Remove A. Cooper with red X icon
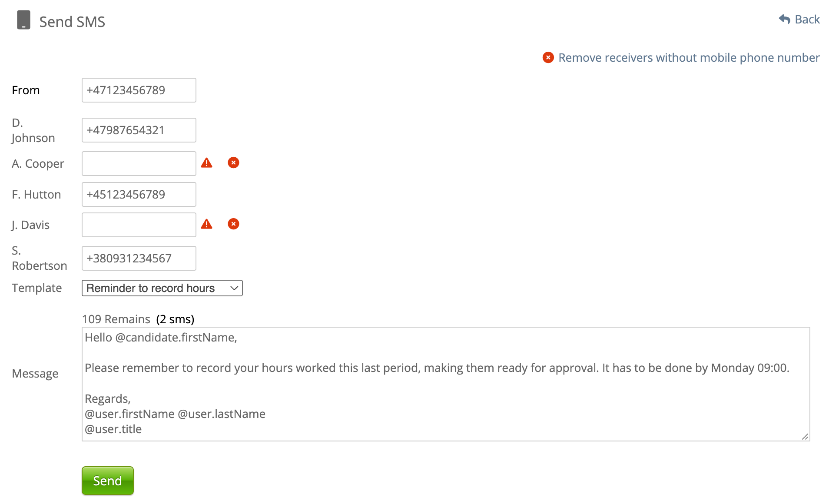Screen dimensions: 829x504 233,162
